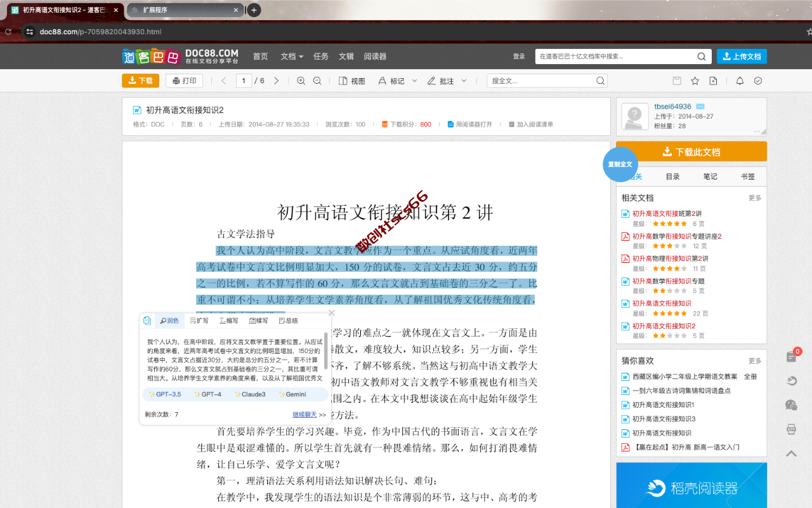
Task: Click the orange 下载此文档 button
Action: tap(691, 152)
